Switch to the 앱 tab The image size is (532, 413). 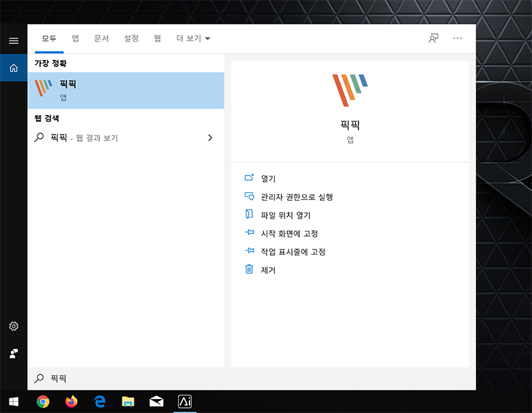pos(75,39)
